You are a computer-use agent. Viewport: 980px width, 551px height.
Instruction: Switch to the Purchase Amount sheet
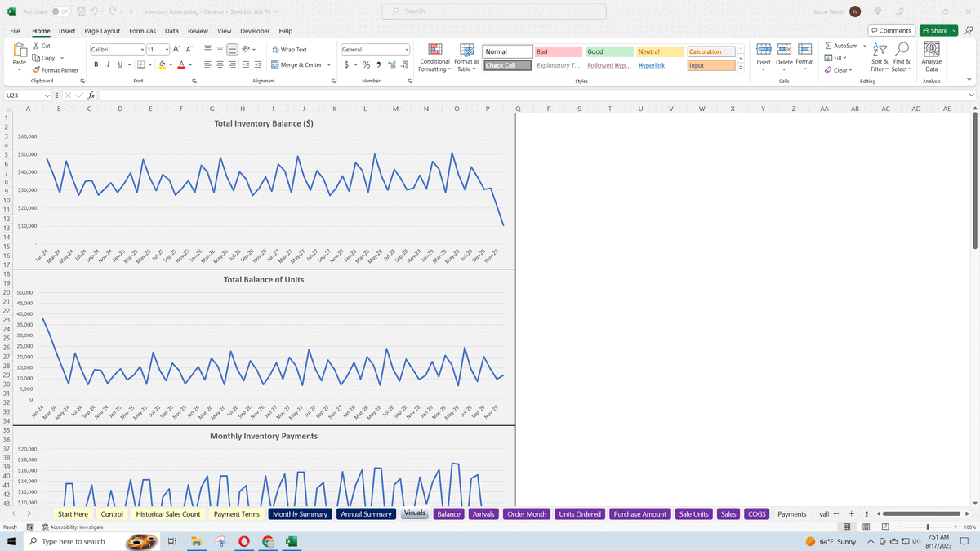click(x=640, y=514)
